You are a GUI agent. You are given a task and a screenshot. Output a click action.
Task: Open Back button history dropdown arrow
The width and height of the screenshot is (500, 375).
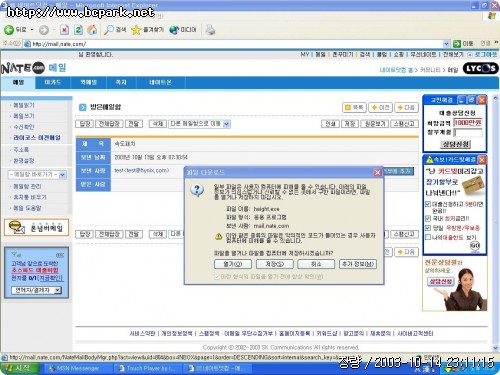pyautogui.click(x=32, y=30)
